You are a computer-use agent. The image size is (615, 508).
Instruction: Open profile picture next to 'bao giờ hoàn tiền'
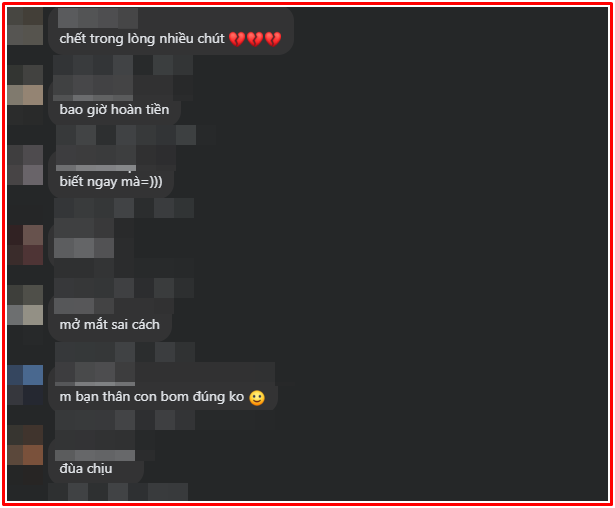coord(25,85)
